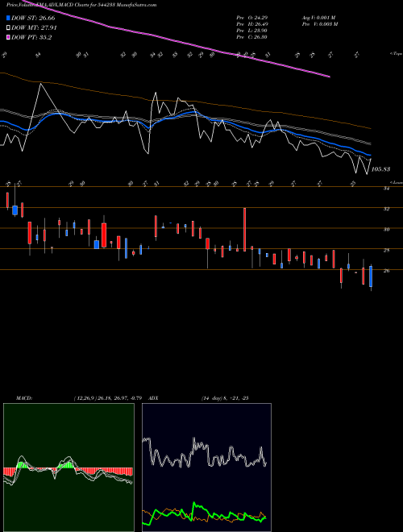Click the 'Pre L: 23.90' value

[252, 31]
